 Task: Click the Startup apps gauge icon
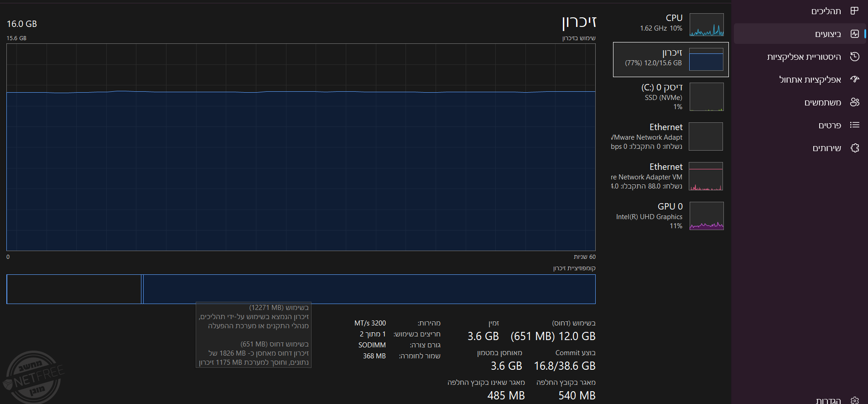pos(854,79)
